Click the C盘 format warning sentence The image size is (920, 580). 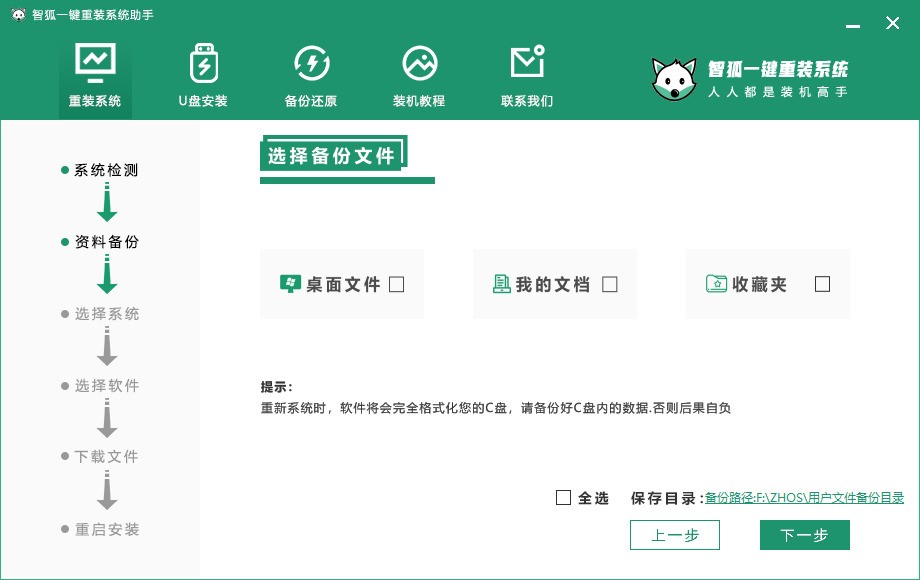(496, 408)
